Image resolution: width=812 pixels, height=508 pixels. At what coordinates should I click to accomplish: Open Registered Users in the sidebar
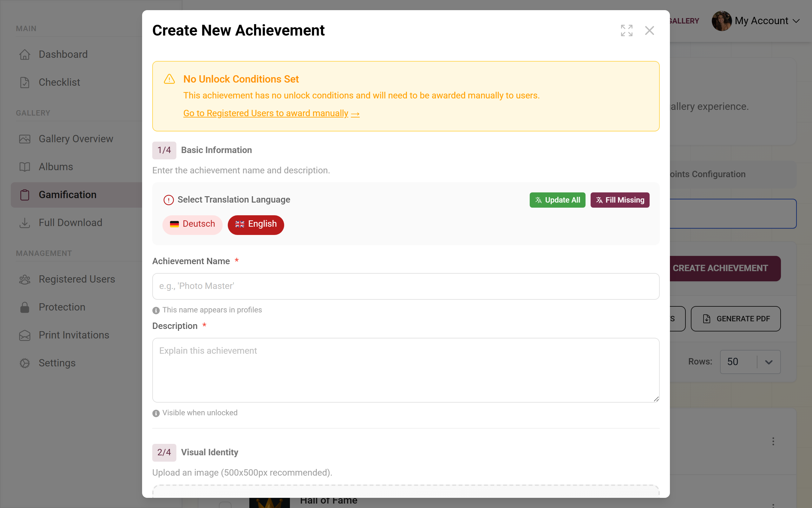point(77,279)
